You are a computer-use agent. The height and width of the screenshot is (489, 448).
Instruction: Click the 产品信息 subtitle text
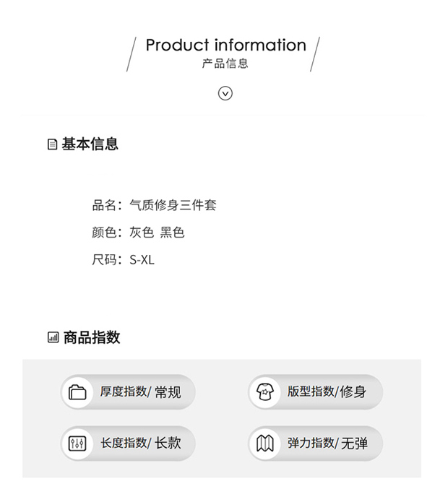(225, 64)
